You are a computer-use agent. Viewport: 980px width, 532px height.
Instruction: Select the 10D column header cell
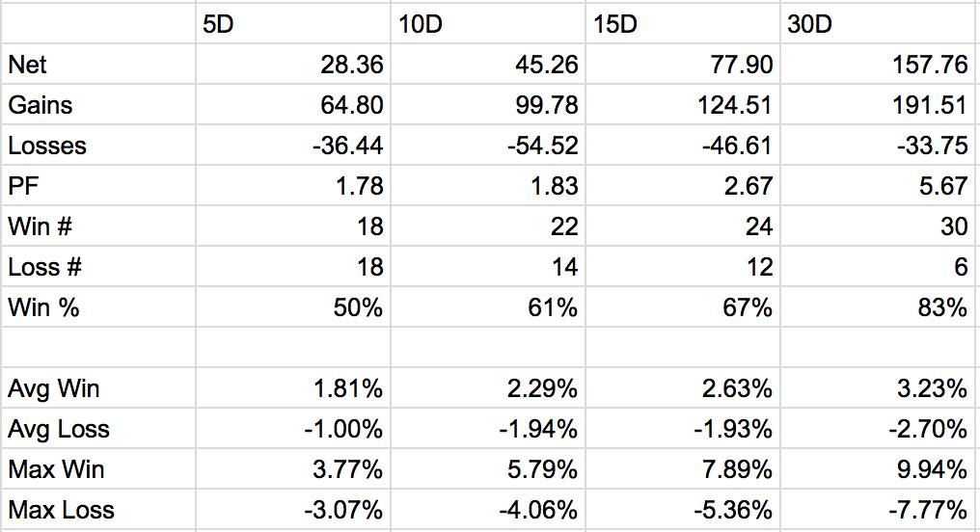(488, 24)
